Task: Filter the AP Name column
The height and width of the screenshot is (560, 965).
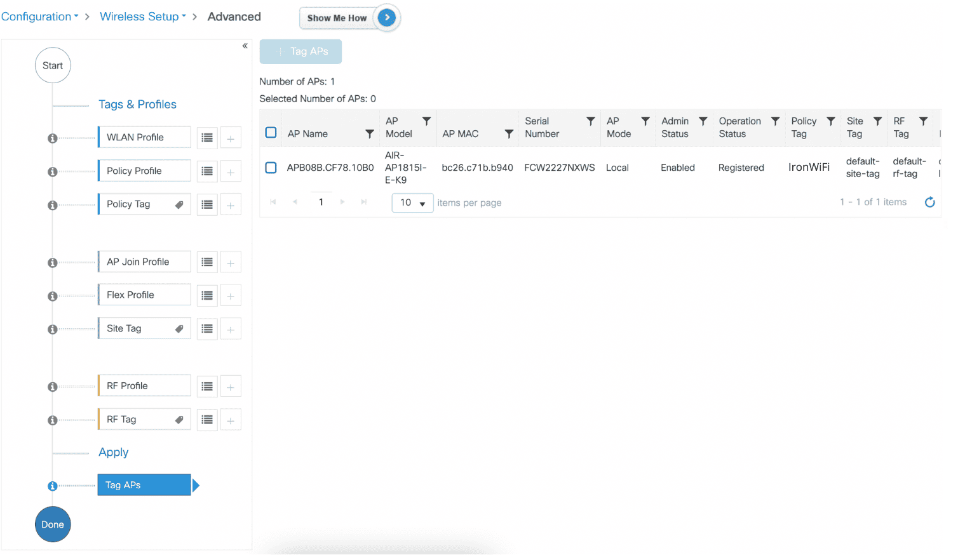Action: [369, 134]
